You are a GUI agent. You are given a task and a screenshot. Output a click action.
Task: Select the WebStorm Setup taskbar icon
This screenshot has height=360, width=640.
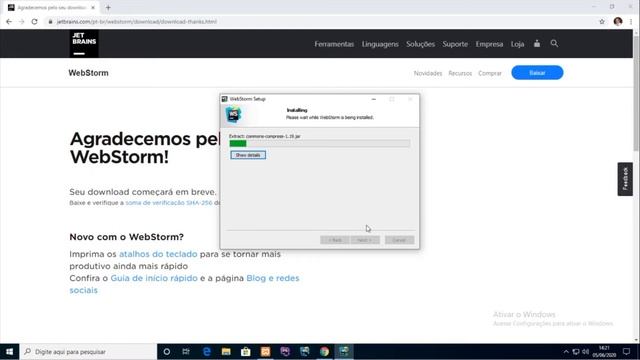pos(344,351)
